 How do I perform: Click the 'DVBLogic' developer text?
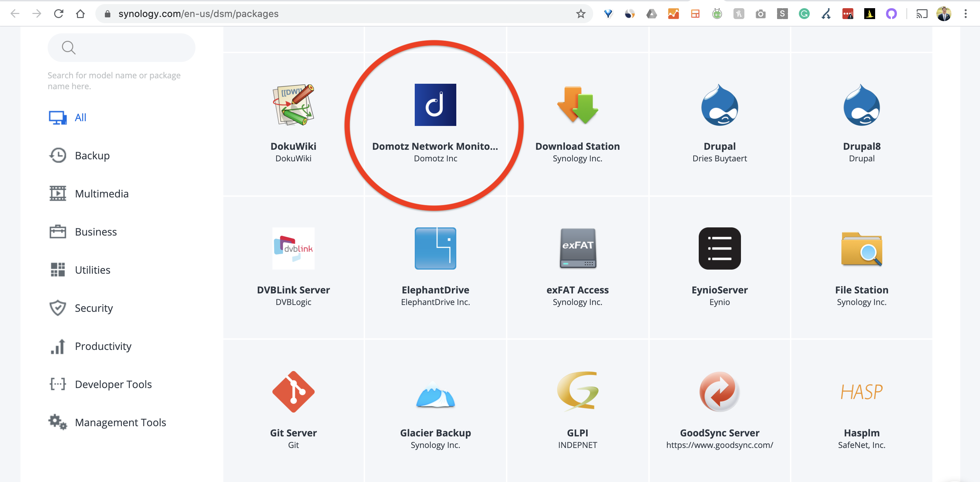293,302
